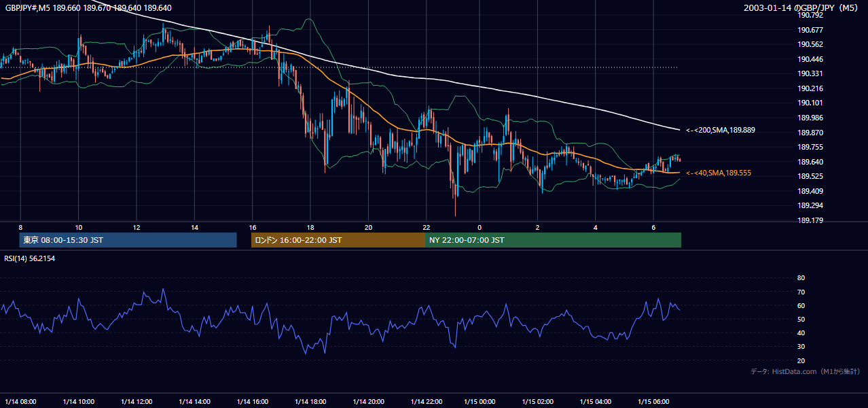This screenshot has width=868, height=408.
Task: Click the 40 SMA 189.555 label
Action: tap(719, 173)
